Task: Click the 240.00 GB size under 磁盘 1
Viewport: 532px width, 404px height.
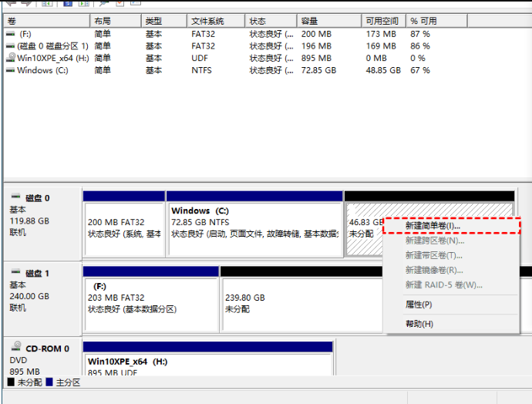Action: coord(29,296)
